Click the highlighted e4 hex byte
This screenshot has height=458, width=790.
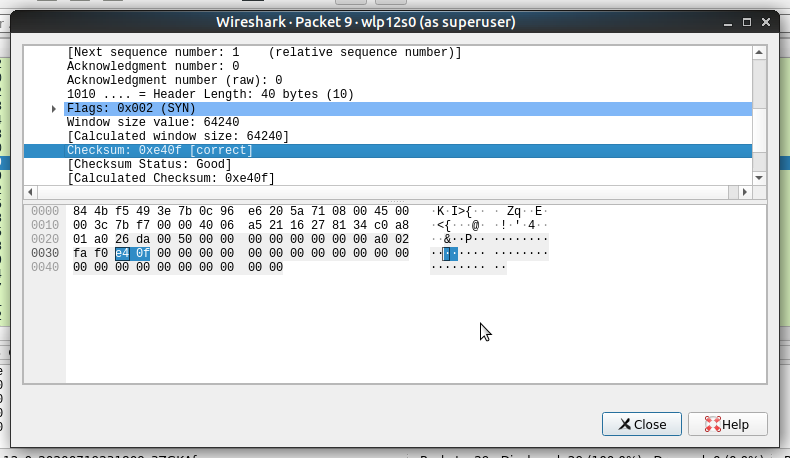[x=122, y=253]
